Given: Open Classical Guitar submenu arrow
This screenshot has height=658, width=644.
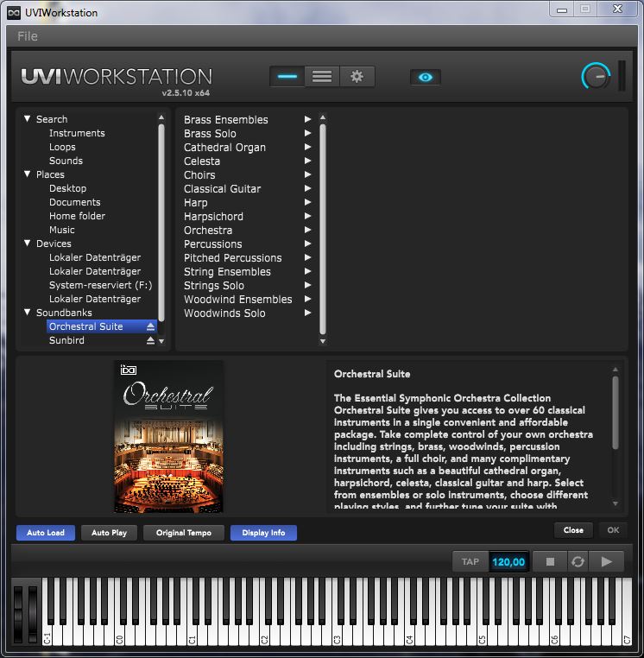Looking at the screenshot, I should pos(307,188).
